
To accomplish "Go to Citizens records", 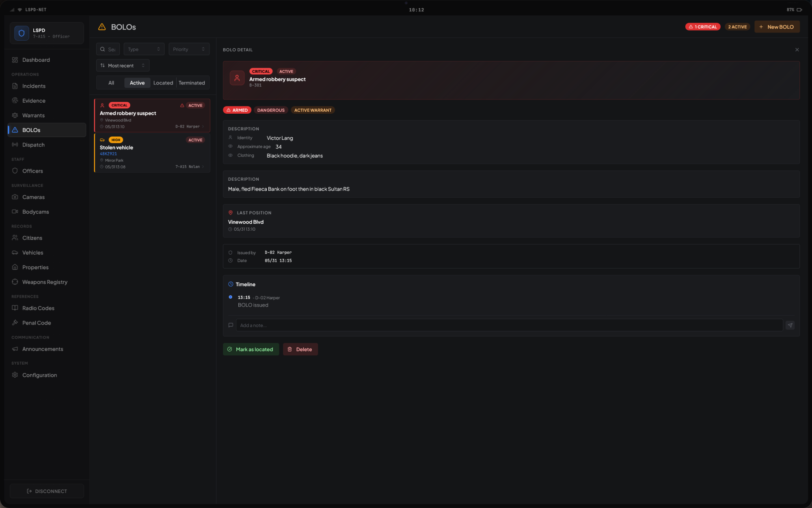I will tap(47, 238).
